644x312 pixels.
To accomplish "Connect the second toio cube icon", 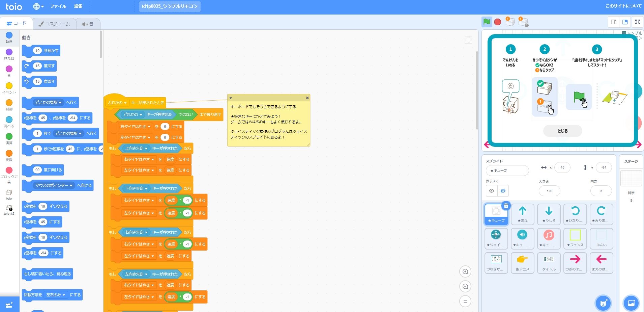I will point(523,22).
